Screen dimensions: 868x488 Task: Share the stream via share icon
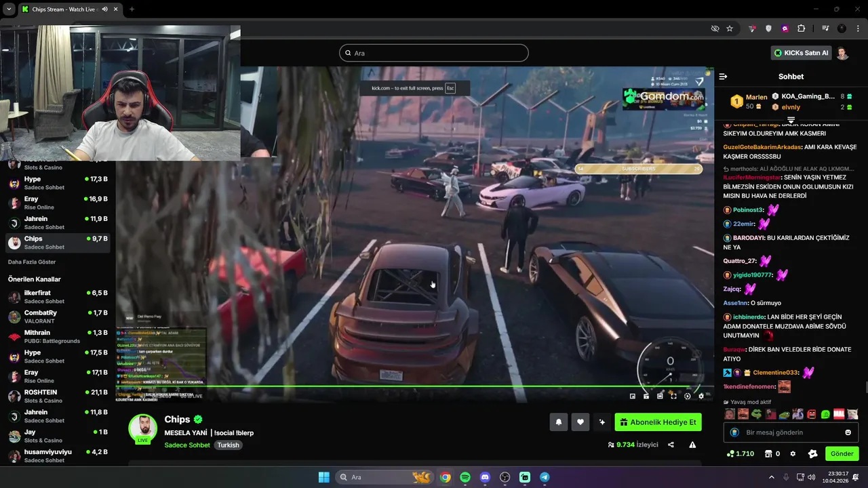coord(671,445)
